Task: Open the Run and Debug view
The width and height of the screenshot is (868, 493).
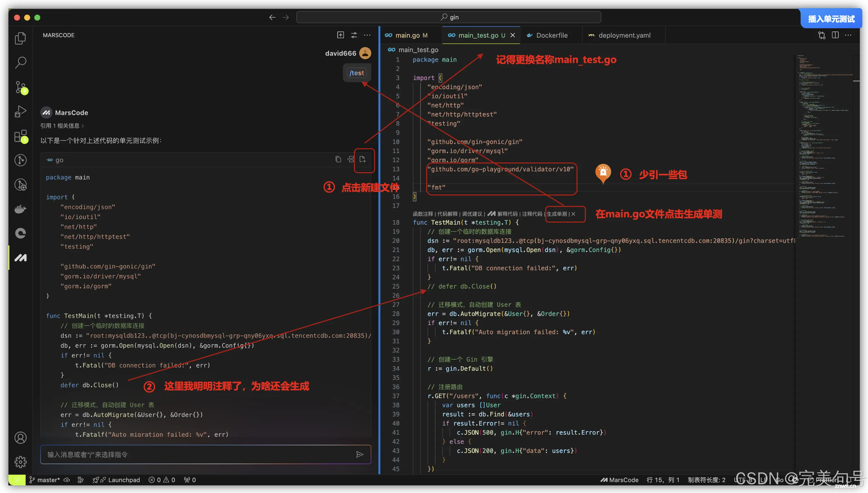Action: tap(20, 111)
